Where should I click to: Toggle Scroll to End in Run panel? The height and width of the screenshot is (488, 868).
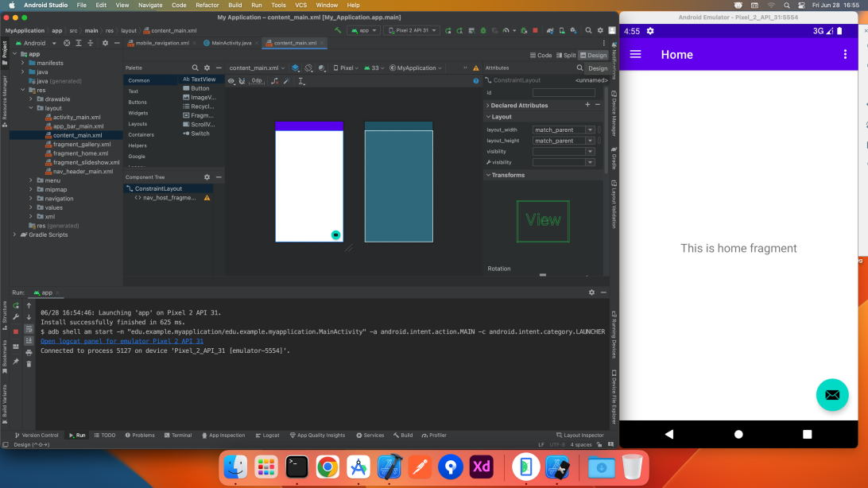tap(29, 341)
